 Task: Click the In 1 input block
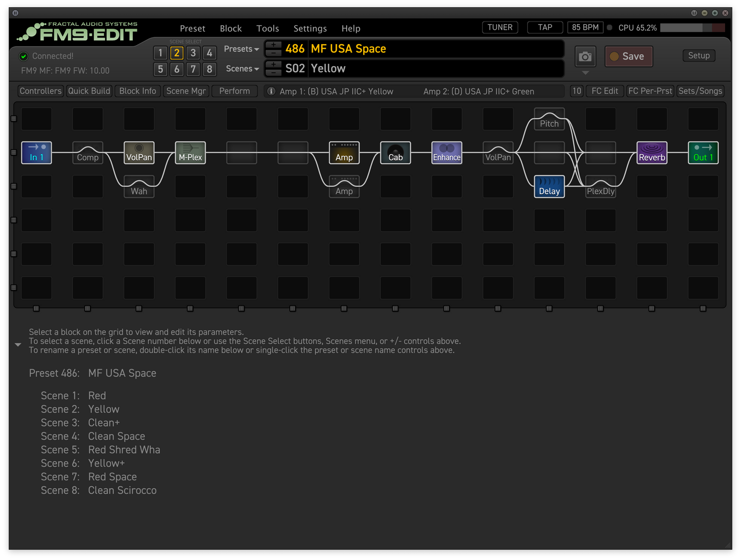pos(36,153)
